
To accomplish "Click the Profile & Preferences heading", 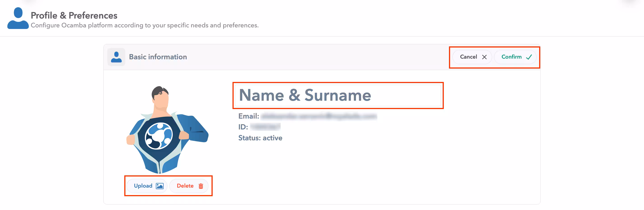I will tap(74, 16).
